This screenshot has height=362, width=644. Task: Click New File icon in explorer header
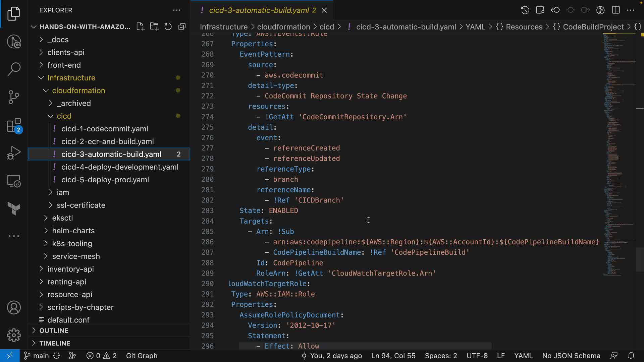coord(140,27)
